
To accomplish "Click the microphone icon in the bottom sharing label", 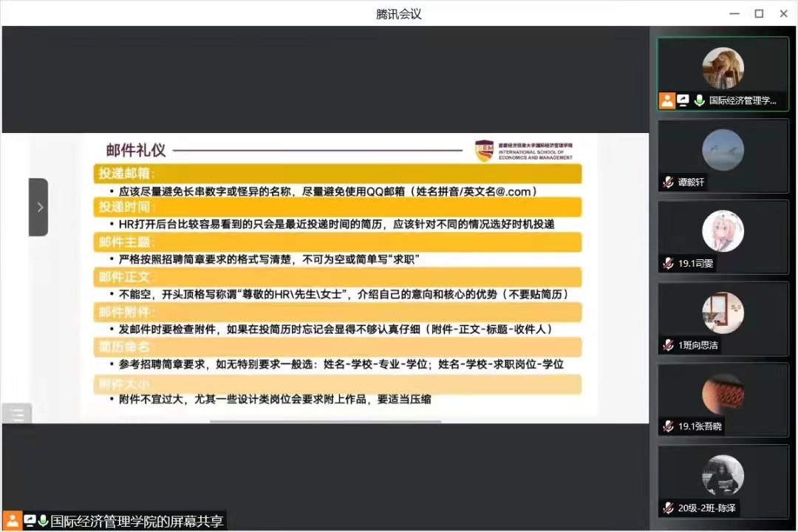I will point(41,520).
